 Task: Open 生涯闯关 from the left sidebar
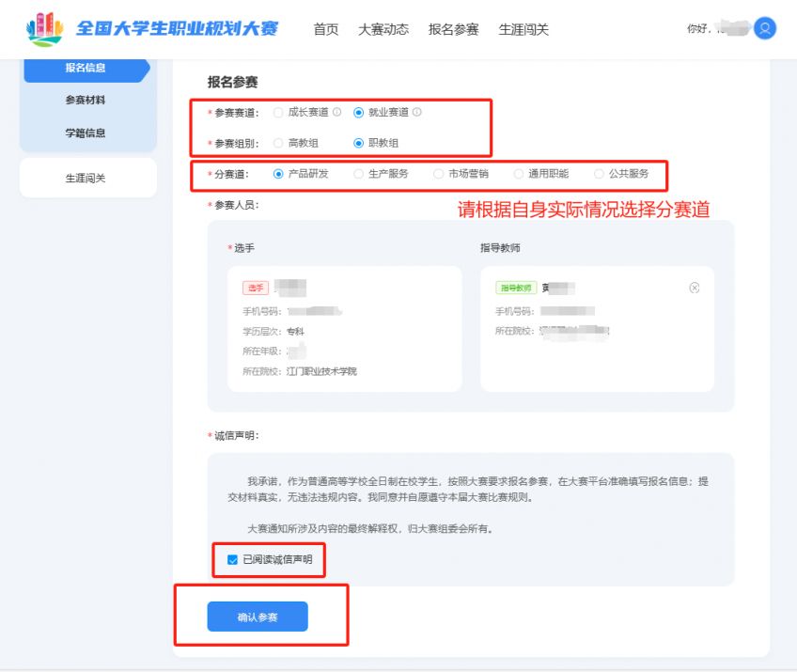(87, 177)
